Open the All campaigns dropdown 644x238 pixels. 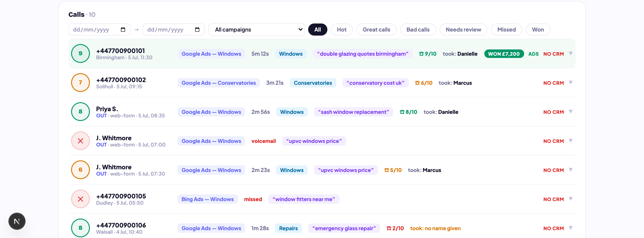point(256,30)
